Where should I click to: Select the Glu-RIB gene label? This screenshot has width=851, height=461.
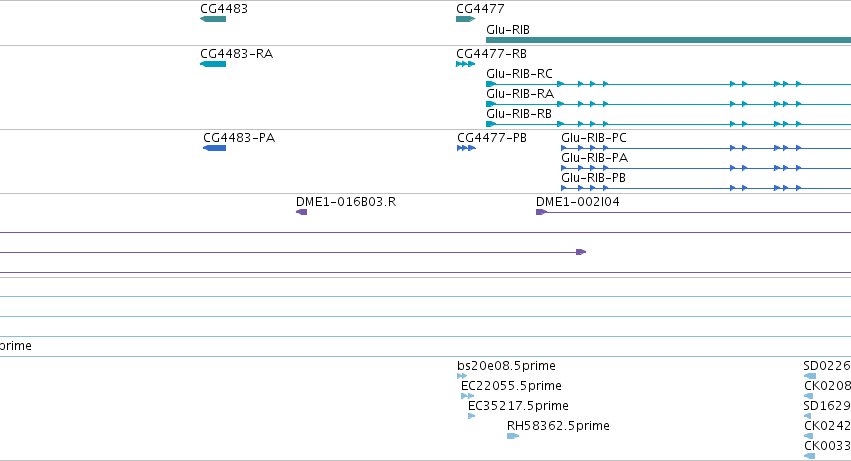(x=508, y=29)
